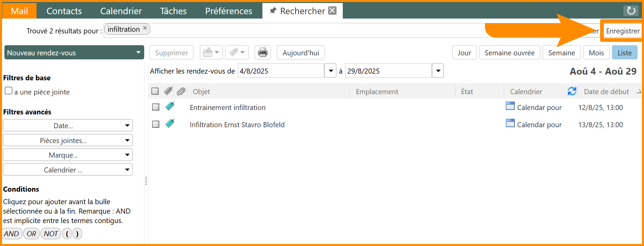Open the start date picker arrow for 4/8/2025
This screenshot has width=644, height=246.
[331, 71]
